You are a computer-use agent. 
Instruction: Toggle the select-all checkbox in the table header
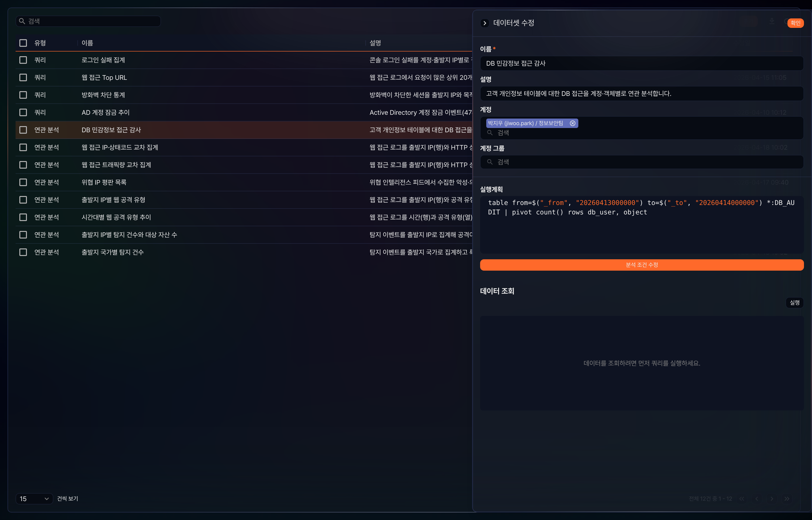[23, 43]
